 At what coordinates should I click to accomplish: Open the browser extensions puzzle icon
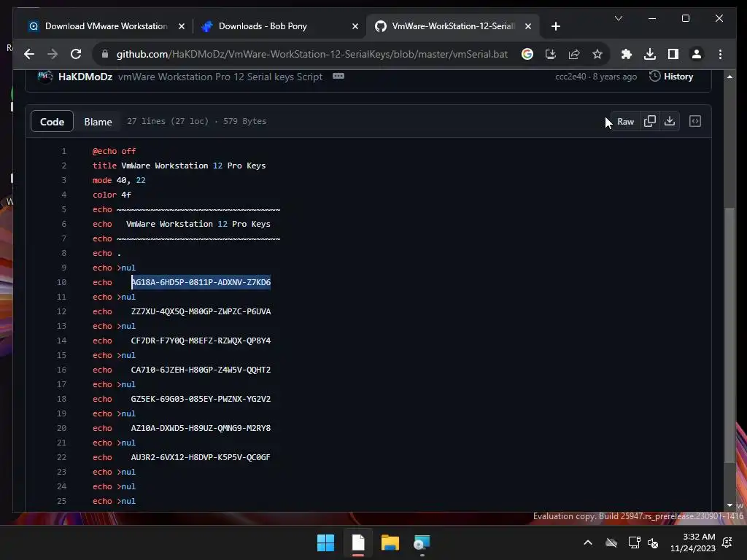627,54
